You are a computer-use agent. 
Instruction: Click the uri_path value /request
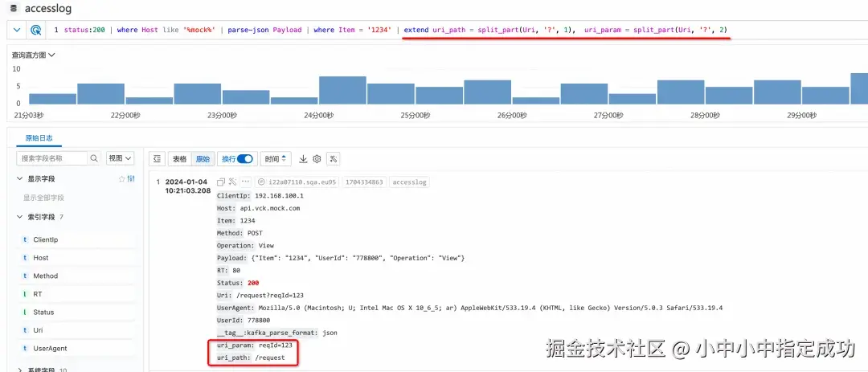[269, 358]
